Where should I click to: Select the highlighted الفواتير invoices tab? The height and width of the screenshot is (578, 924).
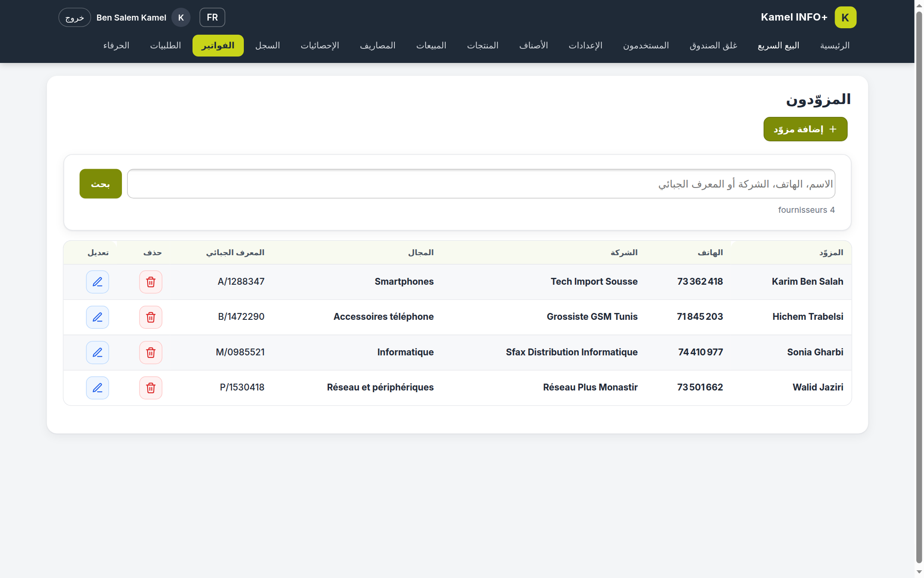pos(218,45)
